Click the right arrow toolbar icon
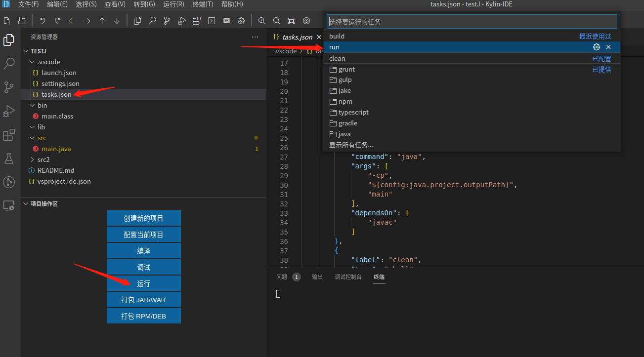The height and width of the screenshot is (357, 644). [87, 21]
